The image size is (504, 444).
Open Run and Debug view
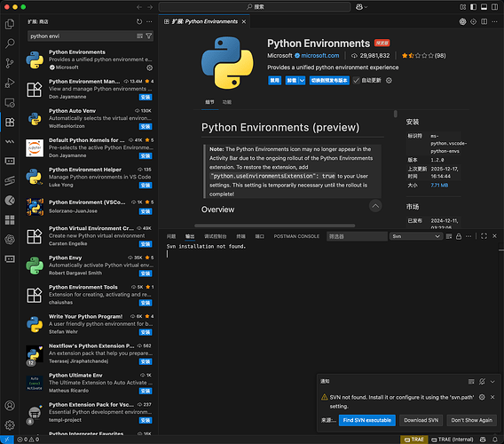10,83
